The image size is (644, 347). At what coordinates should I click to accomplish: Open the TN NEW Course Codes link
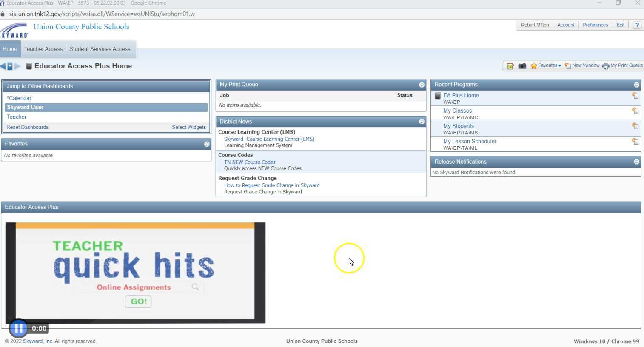250,162
